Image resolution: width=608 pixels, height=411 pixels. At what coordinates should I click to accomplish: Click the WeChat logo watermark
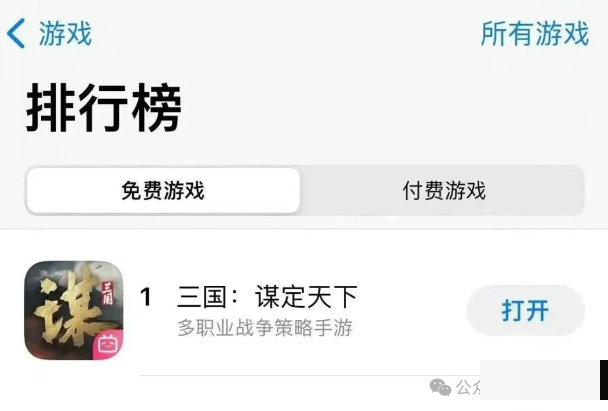440,387
